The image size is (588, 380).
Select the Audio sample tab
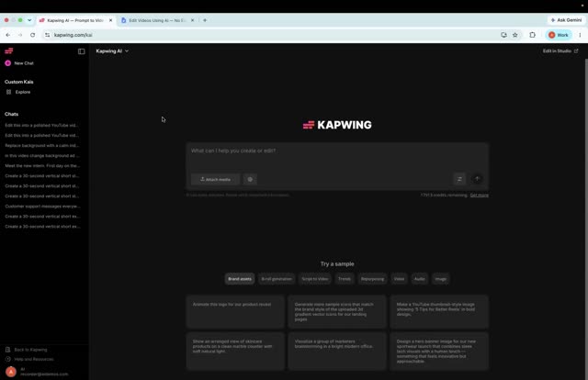[420, 279]
